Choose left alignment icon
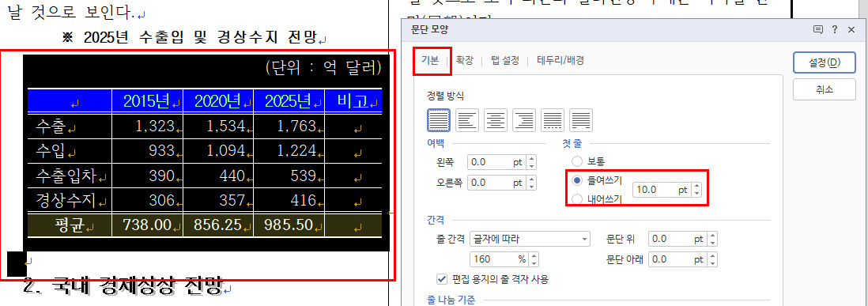 467,120
